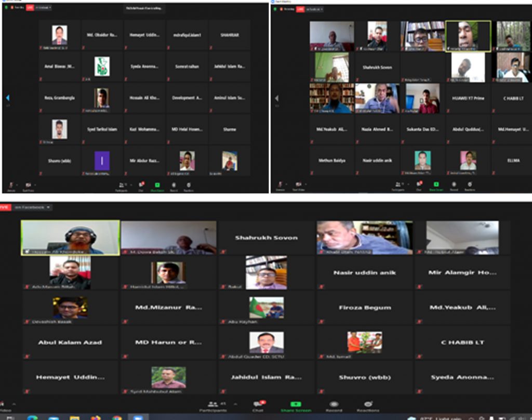Select "Shuvro (wbb)" tile in bottom window
532x420 pixels.
coord(365,377)
